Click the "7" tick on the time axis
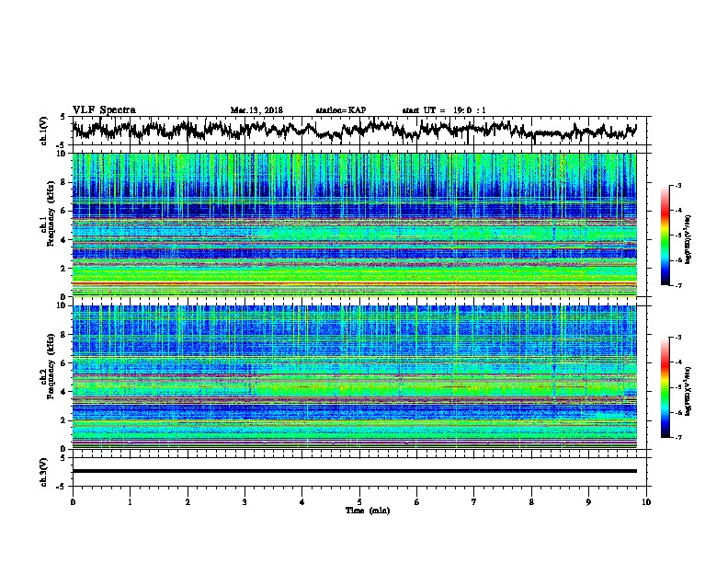The width and height of the screenshot is (728, 563). (x=474, y=502)
